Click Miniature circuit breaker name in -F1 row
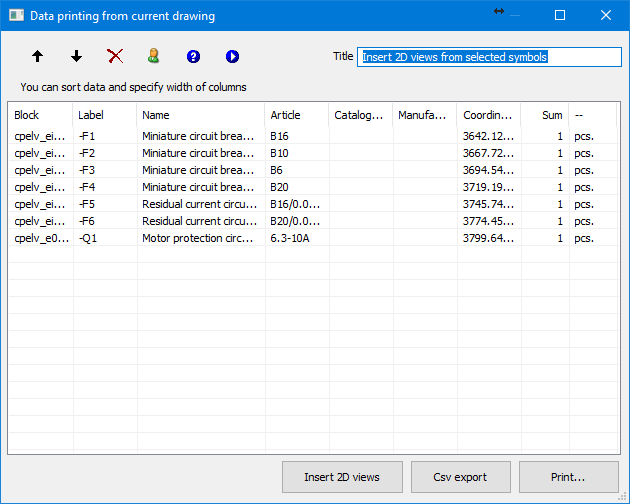 point(201,136)
